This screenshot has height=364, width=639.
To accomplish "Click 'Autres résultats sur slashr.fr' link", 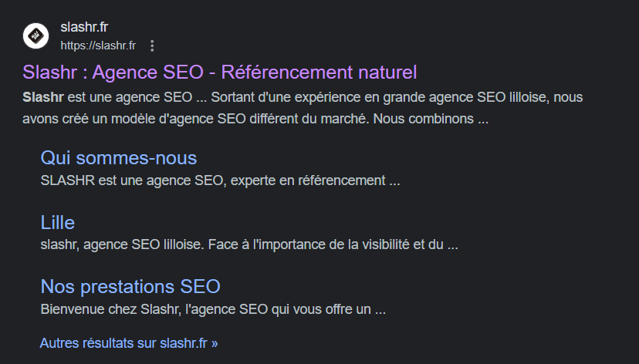I will (x=123, y=343).
